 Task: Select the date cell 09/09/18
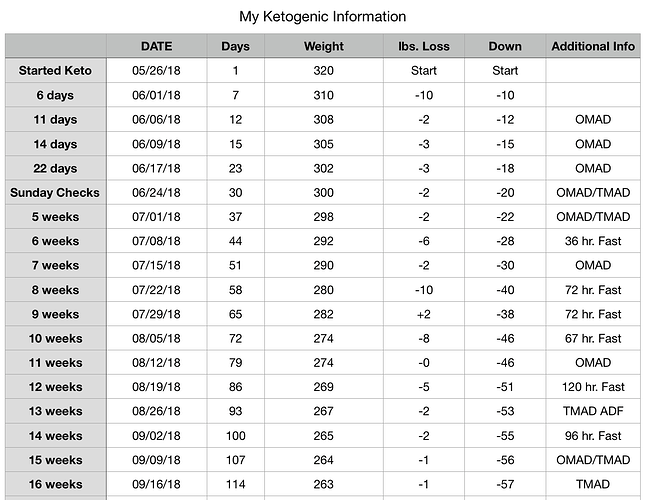pyautogui.click(x=156, y=460)
